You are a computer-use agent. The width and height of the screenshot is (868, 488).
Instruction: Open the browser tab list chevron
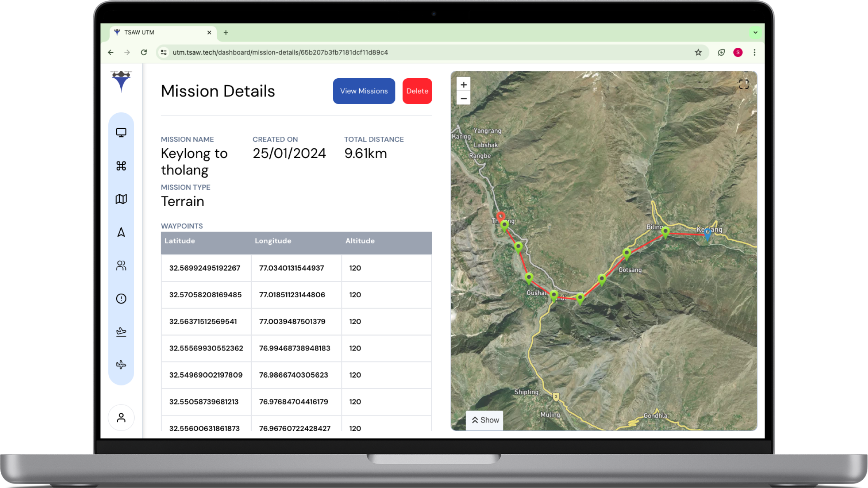click(755, 32)
